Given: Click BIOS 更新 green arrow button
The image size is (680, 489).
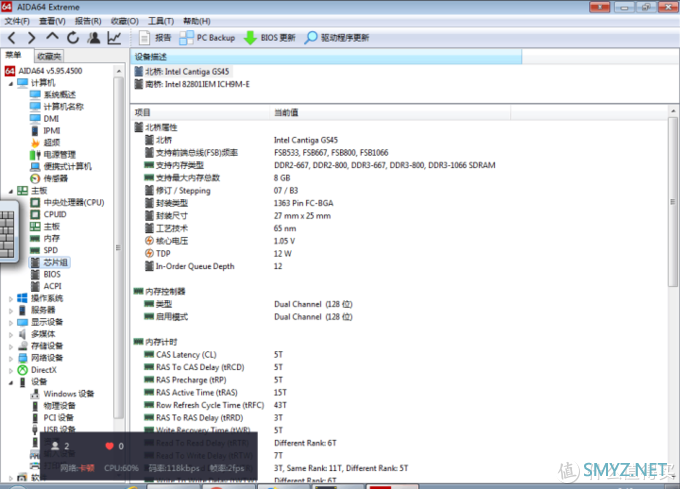Looking at the screenshot, I should point(269,38).
